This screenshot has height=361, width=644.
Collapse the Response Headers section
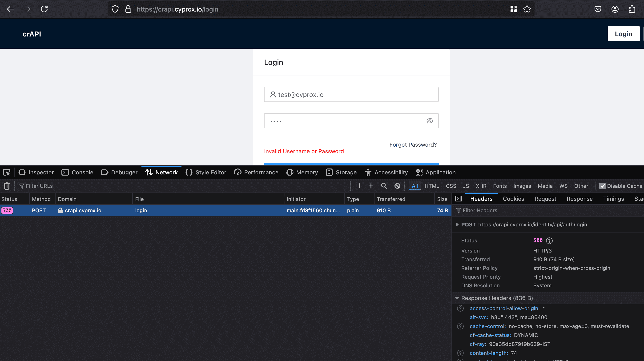pyautogui.click(x=457, y=298)
